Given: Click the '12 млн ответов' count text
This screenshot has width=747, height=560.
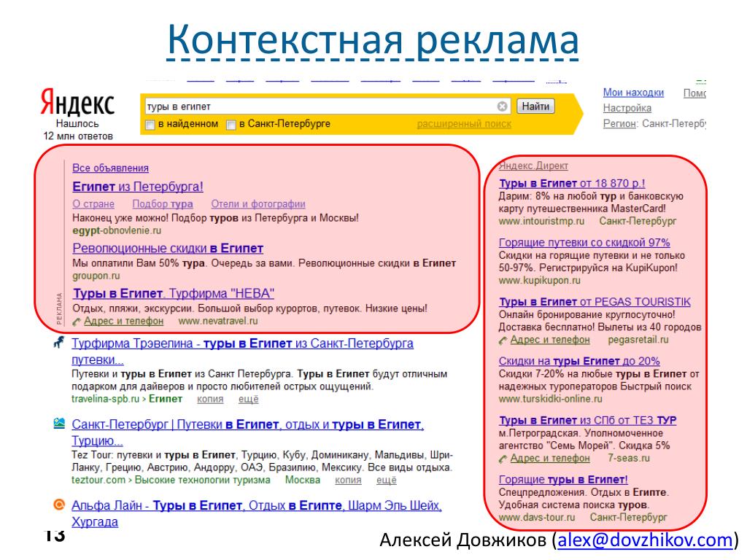Looking at the screenshot, I should pyautogui.click(x=78, y=136).
